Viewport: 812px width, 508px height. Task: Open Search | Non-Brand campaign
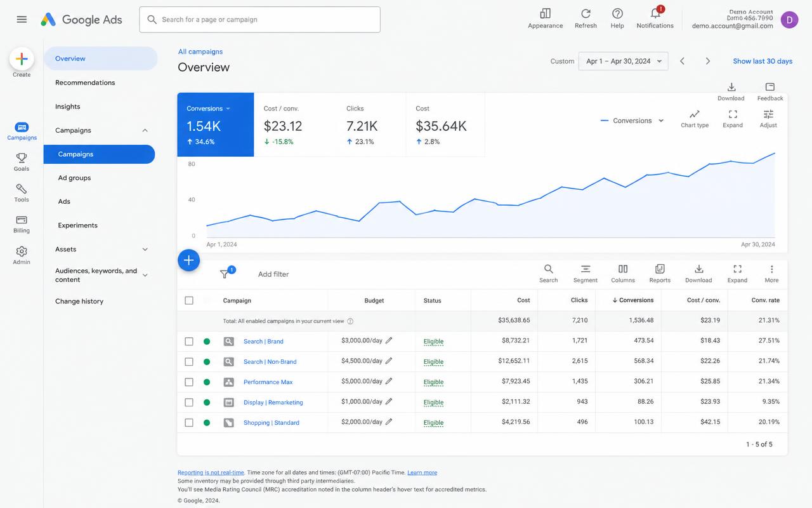coord(270,362)
